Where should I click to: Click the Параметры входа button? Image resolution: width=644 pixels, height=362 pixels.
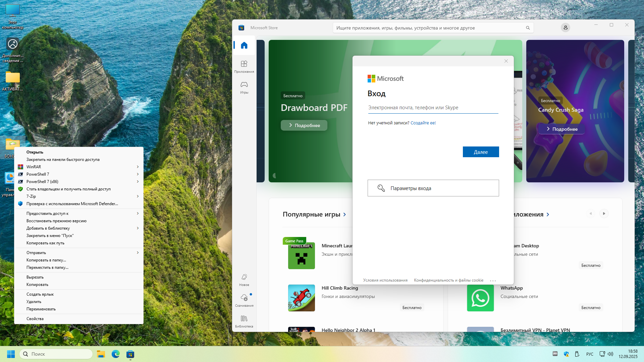433,188
